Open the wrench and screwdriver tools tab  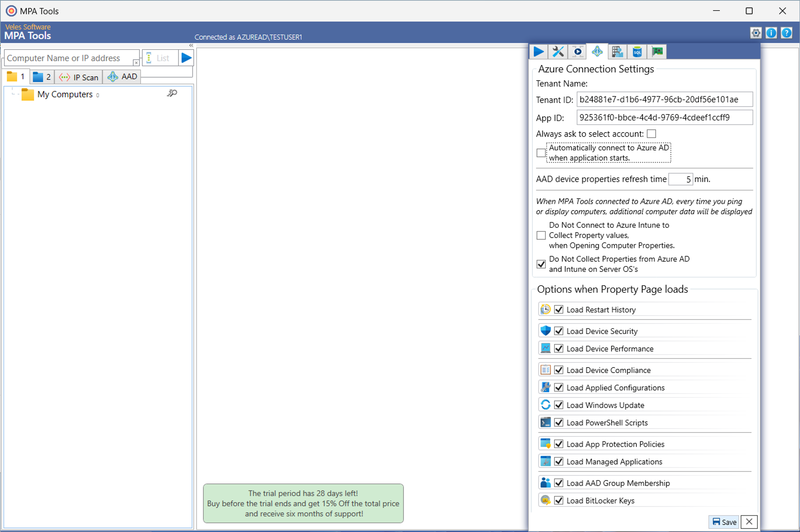pos(558,52)
